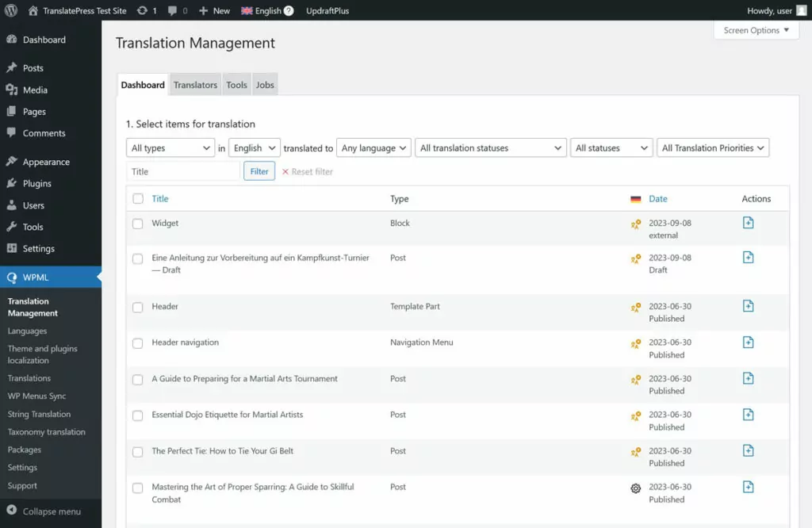Open the All types dropdown

point(170,147)
